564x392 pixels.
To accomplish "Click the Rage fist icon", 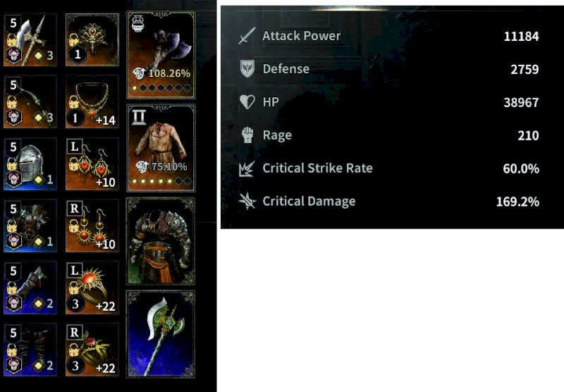I will point(247,135).
